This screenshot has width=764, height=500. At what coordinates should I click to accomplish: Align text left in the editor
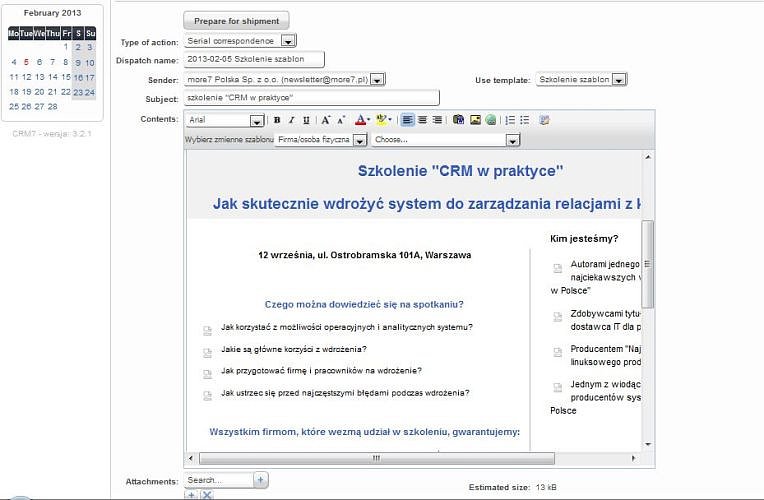(x=407, y=120)
